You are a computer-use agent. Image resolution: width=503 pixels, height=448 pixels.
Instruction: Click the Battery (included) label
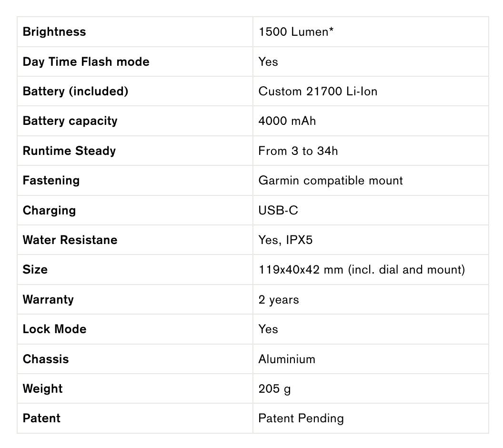coord(75,92)
